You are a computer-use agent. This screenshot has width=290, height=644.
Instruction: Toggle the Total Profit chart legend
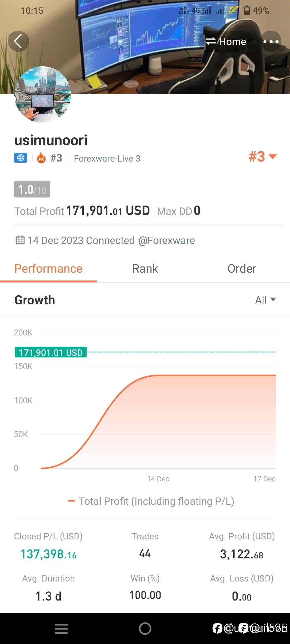click(x=151, y=501)
